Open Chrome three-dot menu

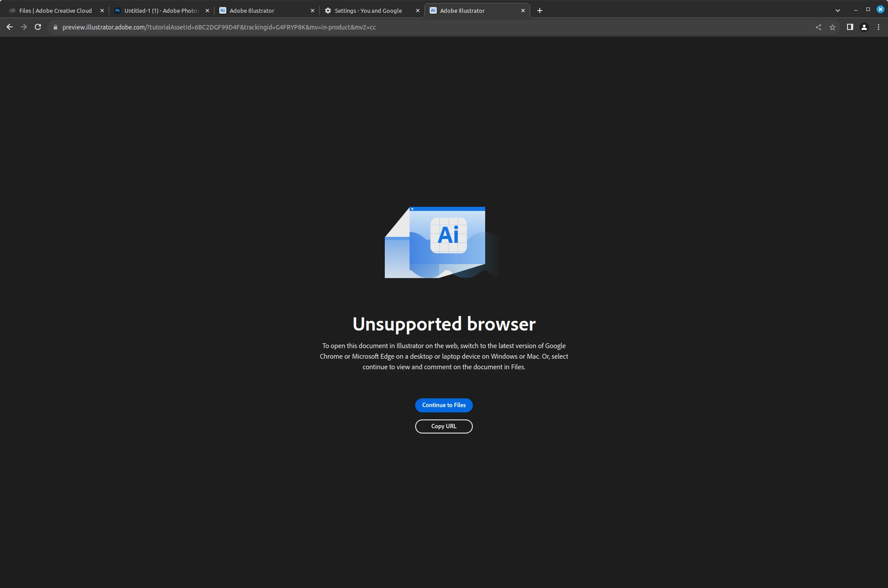878,27
